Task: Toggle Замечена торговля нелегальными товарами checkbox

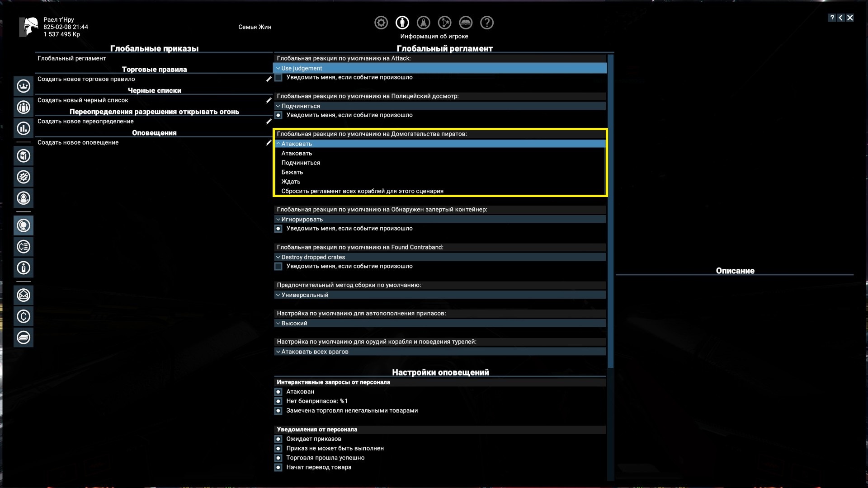Action: click(278, 411)
